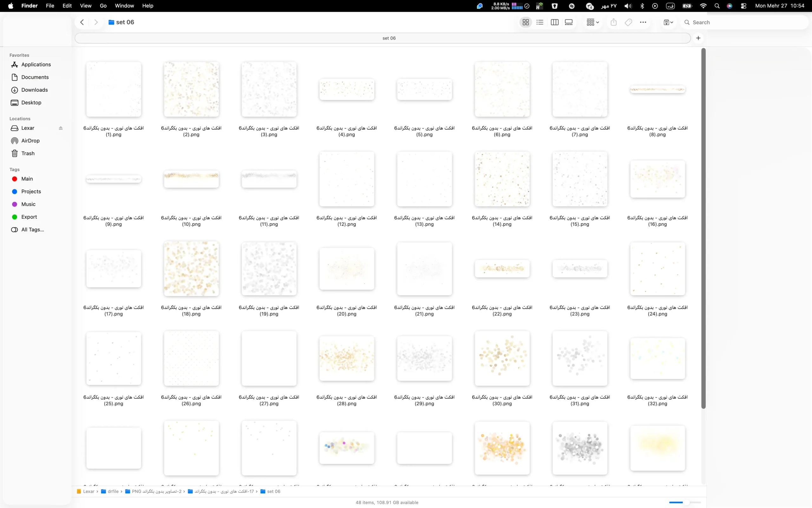Viewport: 812px width, 508px height.
Task: Open the Group By dropdown
Action: click(593, 22)
